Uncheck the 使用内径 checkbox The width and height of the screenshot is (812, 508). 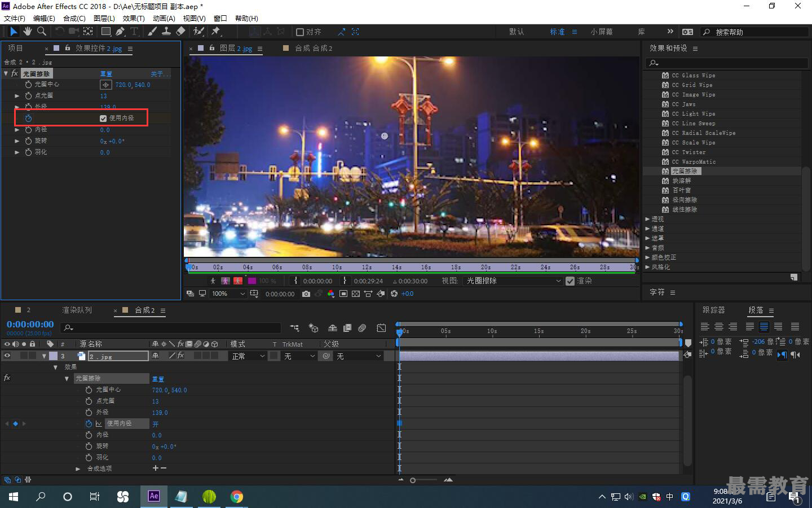point(103,118)
